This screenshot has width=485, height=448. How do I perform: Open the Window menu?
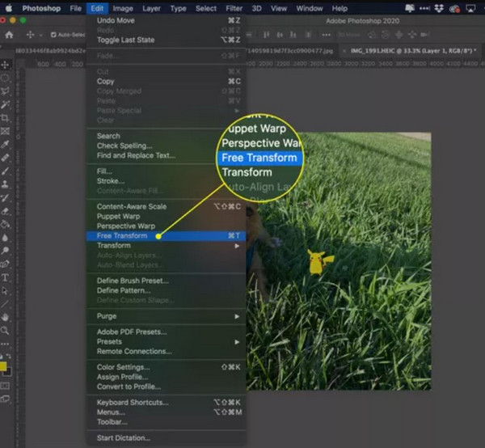[x=310, y=8]
